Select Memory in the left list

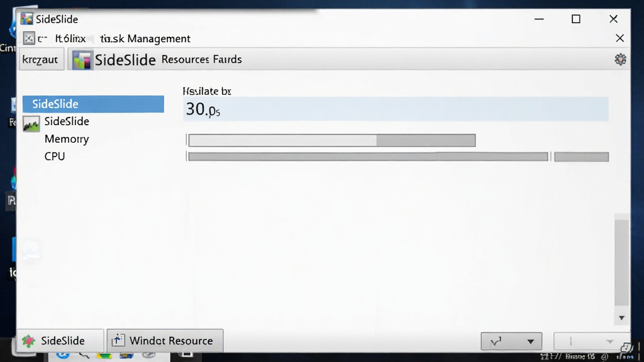click(67, 139)
